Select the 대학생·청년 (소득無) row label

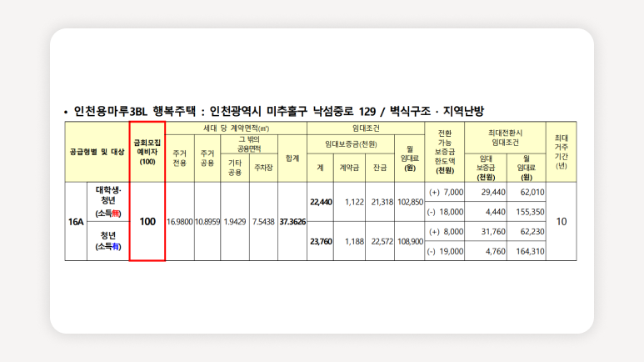pos(108,202)
